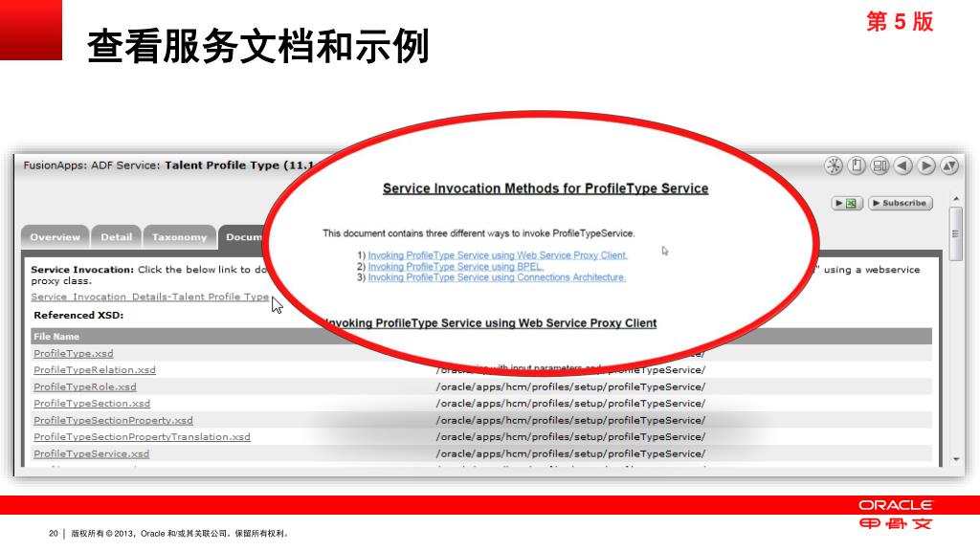Open the ProfileTypeSectionProperty.xsd link
This screenshot has height=551, width=980.
tap(113, 421)
